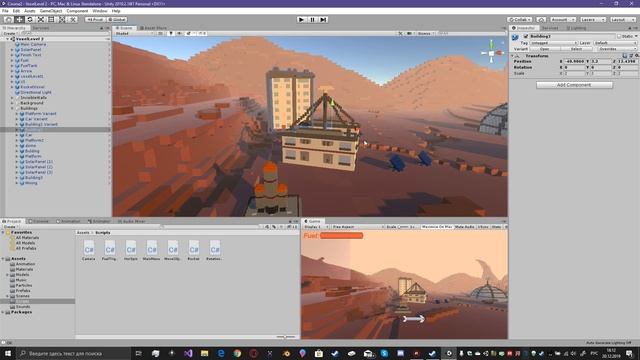Viewport: 640px width, 360px height.
Task: Adjust the Project icon size slider
Action: 285,337
